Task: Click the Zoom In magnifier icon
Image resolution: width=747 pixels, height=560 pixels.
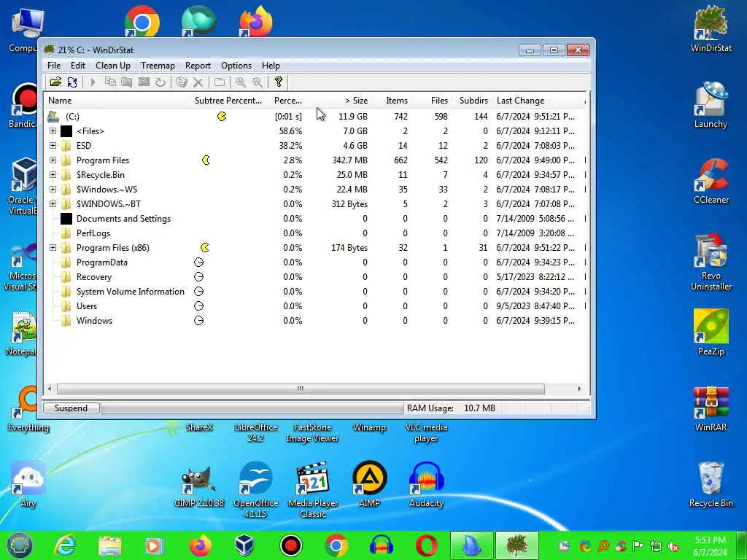Action: click(x=241, y=82)
